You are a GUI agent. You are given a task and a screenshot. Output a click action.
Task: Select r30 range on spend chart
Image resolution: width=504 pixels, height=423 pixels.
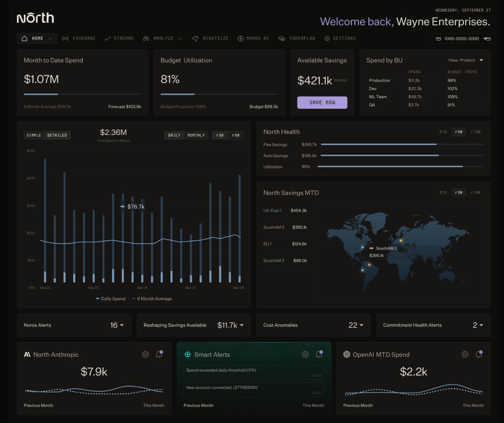[x=220, y=135]
